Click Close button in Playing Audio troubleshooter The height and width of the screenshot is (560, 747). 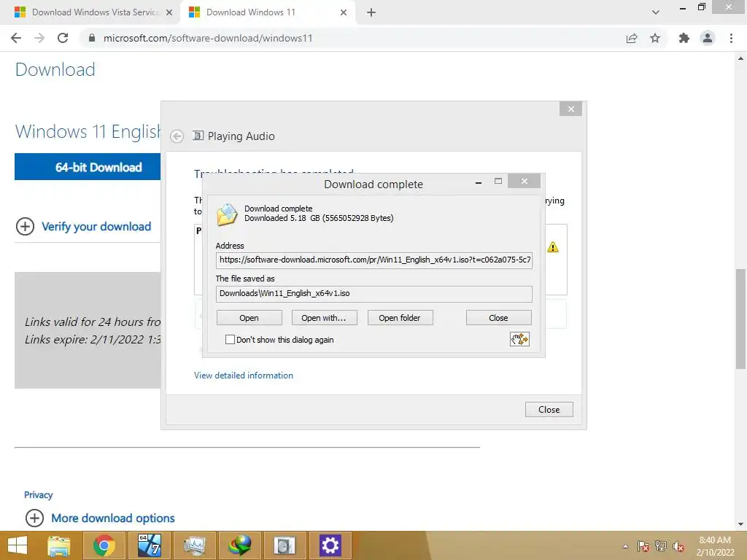point(549,410)
